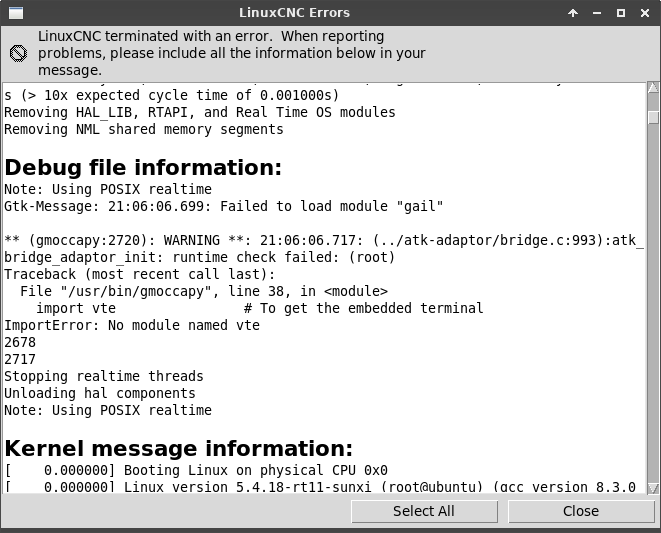This screenshot has width=661, height=533.
Task: Click the vertical scrollbar thumb
Action: (x=653, y=117)
